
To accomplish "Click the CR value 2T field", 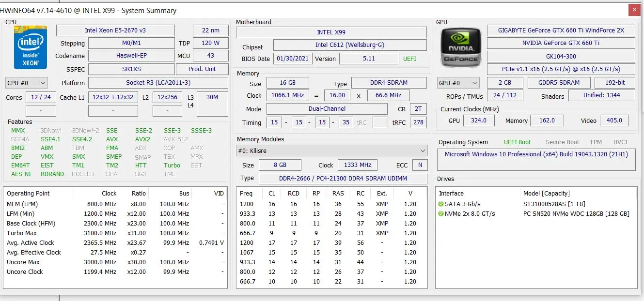I will (x=419, y=109).
